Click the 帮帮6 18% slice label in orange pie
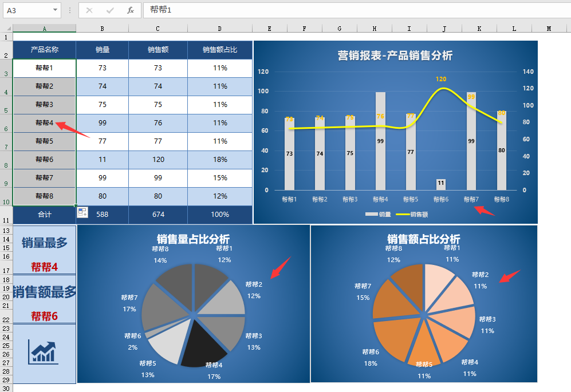Viewport: 571px width, 392px height. click(371, 358)
